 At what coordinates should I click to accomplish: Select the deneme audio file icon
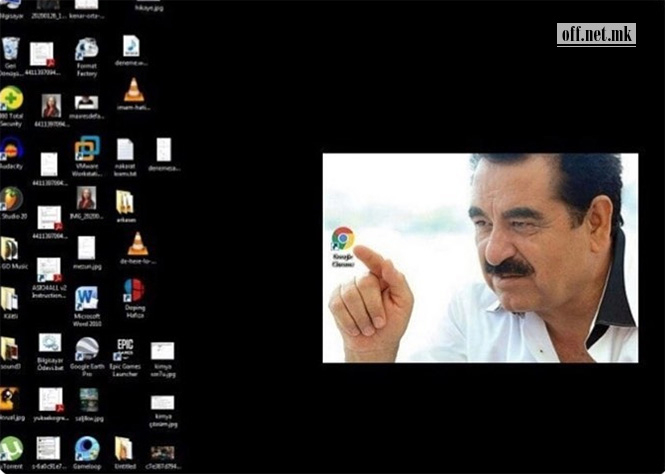pos(131,46)
